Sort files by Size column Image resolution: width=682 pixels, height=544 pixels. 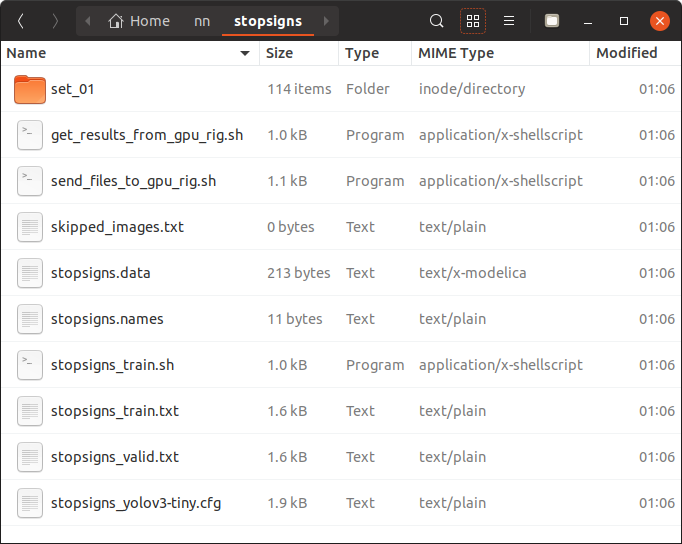[x=280, y=53]
